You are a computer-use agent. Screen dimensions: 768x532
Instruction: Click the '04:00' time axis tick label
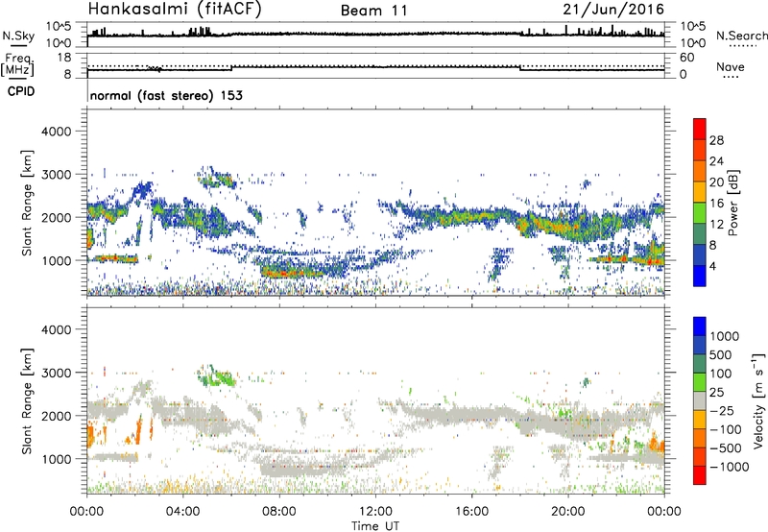pyautogui.click(x=182, y=512)
